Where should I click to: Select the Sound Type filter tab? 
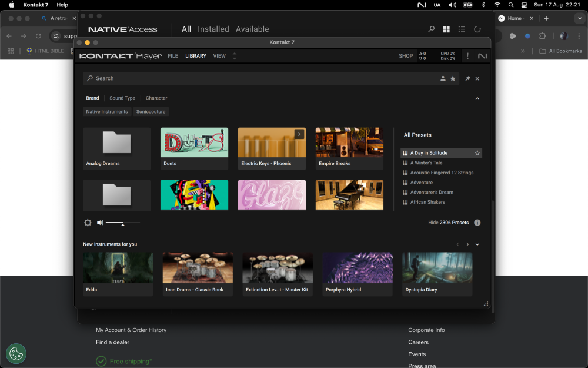click(x=122, y=98)
